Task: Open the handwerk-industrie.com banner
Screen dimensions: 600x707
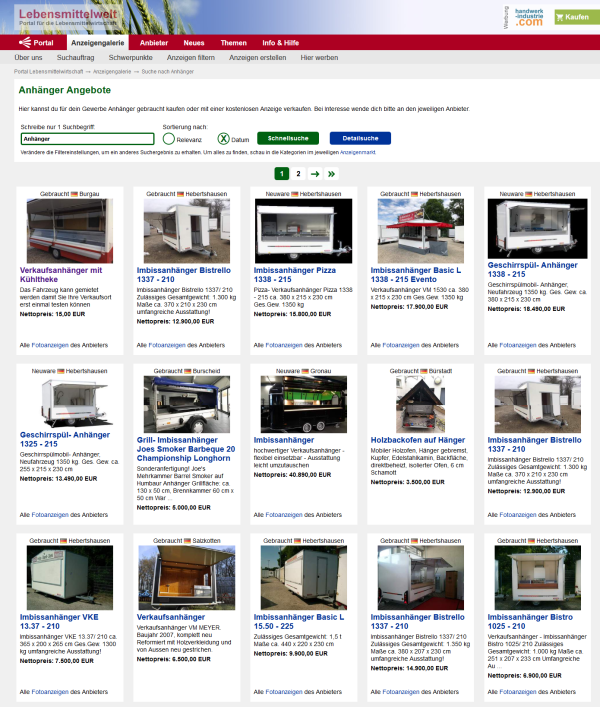Action: [529, 17]
